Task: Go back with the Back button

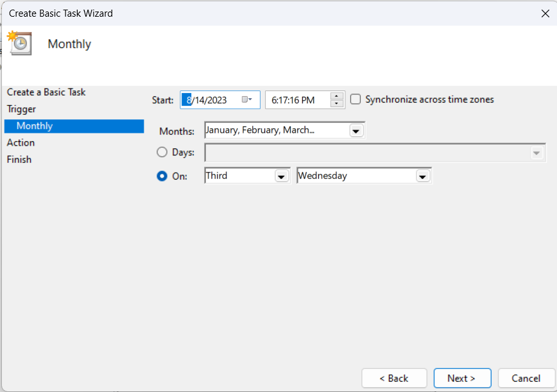Action: (394, 378)
